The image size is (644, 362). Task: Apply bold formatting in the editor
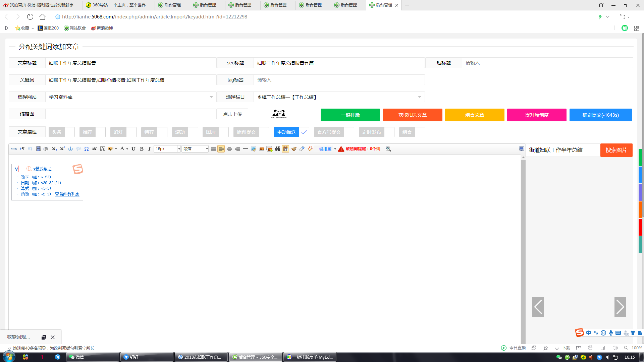pos(142,149)
